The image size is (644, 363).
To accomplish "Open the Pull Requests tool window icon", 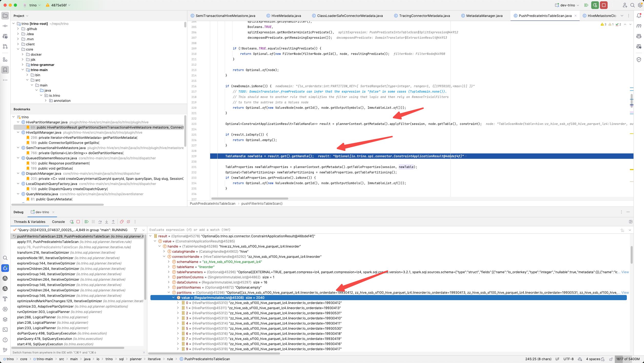I will (x=5, y=46).
